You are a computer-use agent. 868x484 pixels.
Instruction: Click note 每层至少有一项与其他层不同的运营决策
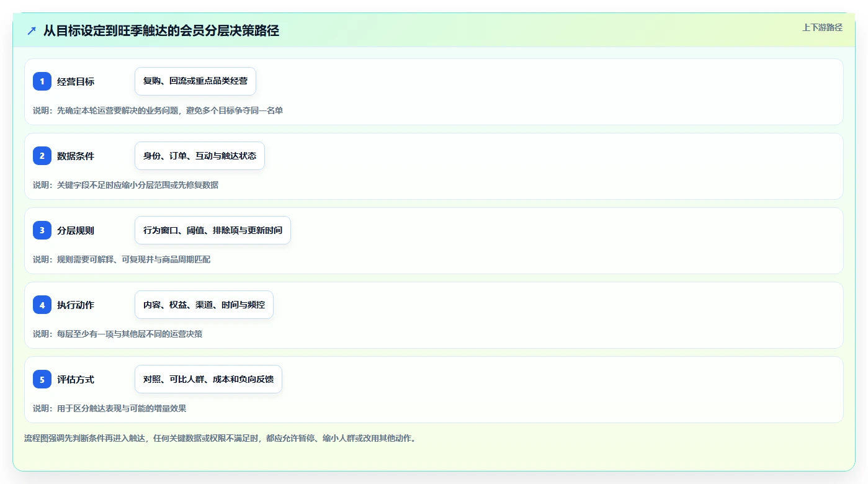[118, 334]
